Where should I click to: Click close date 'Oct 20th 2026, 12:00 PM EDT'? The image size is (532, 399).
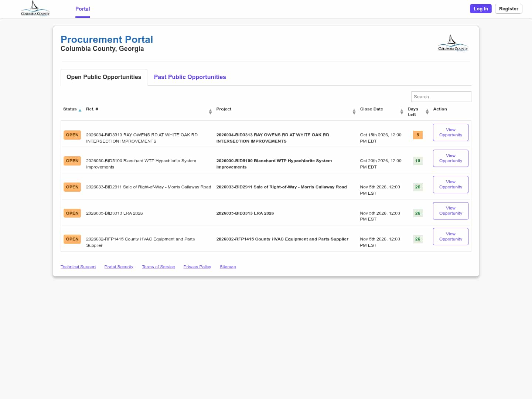[x=381, y=164]
